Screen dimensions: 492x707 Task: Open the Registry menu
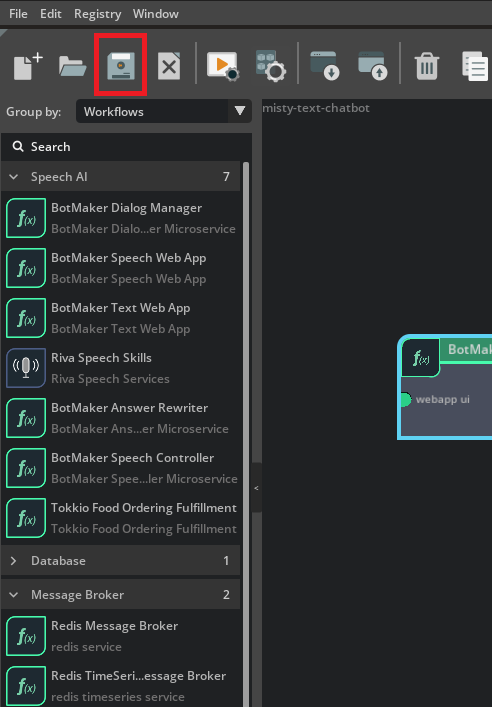tap(97, 14)
